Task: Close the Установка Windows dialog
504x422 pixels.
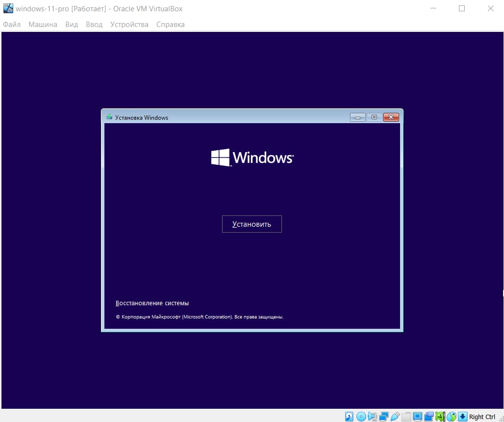Action: click(391, 117)
